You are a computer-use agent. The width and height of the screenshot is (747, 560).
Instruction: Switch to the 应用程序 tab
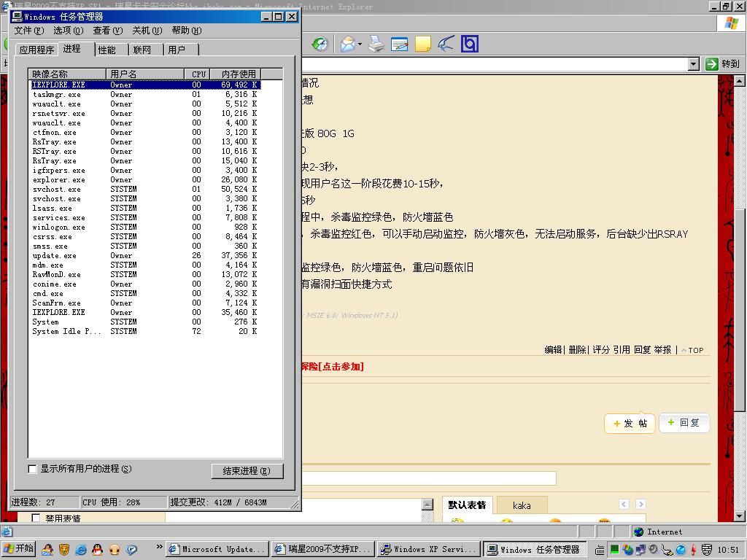pos(36,50)
